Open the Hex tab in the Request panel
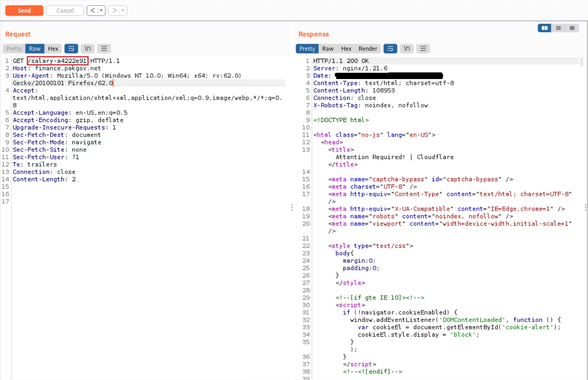This screenshot has height=380, width=588. coord(53,49)
